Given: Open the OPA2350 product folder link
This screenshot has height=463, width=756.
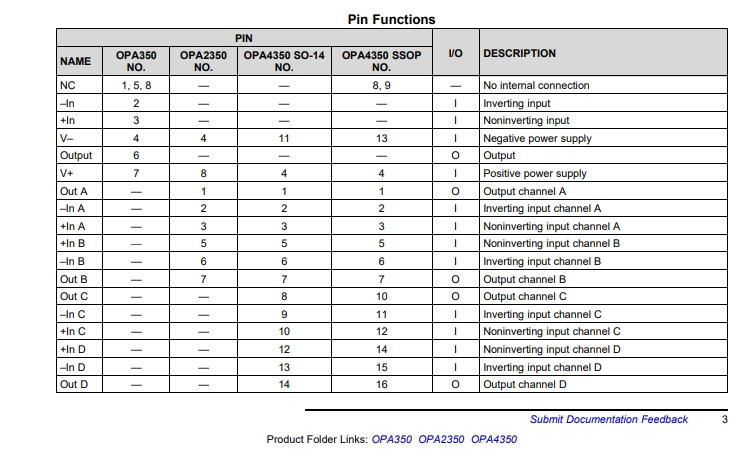Looking at the screenshot, I should pos(441,439).
